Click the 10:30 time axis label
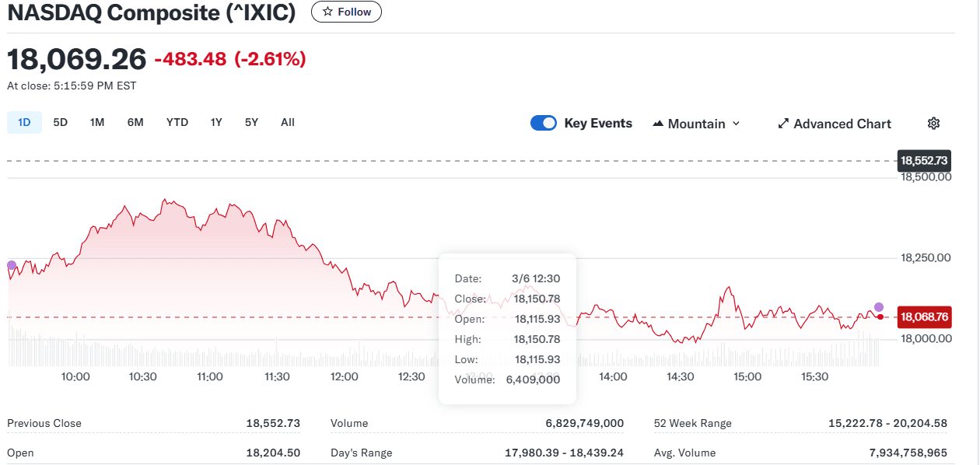The image size is (980, 465). 142,377
